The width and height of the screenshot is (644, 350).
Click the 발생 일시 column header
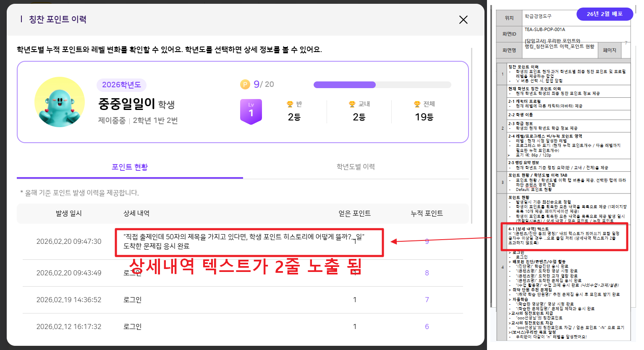(x=69, y=213)
